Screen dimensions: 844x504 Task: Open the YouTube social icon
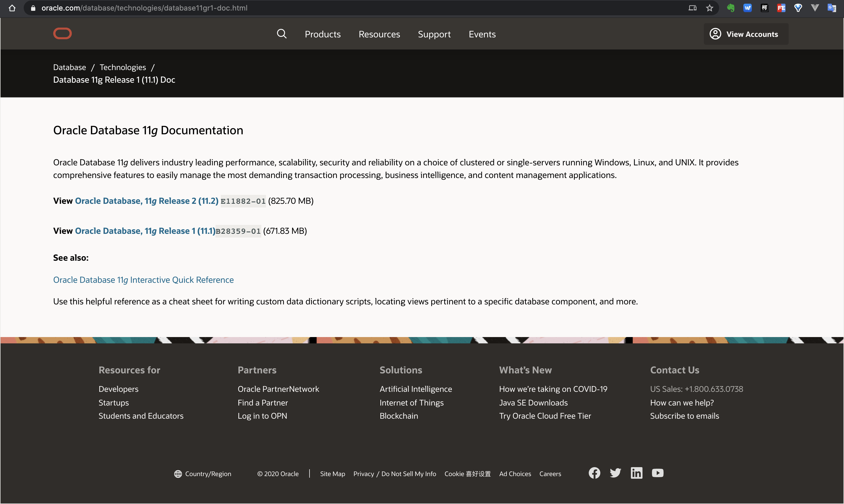(x=657, y=473)
